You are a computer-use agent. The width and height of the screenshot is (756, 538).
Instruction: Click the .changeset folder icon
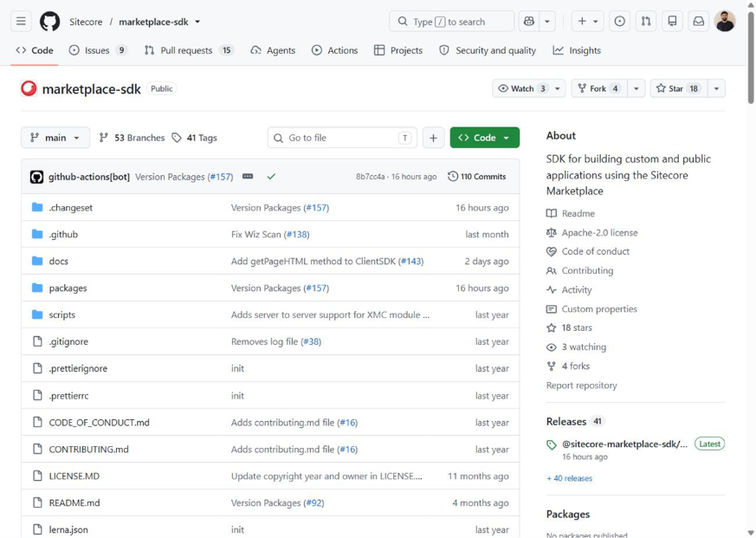click(37, 207)
